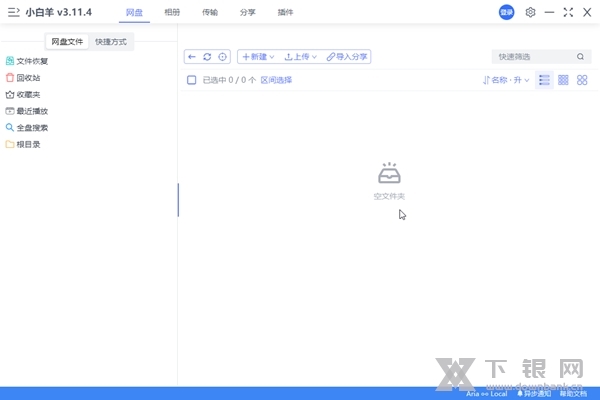Open 收藏夹 in the sidebar
This screenshot has width=600, height=400.
[x=23, y=95]
